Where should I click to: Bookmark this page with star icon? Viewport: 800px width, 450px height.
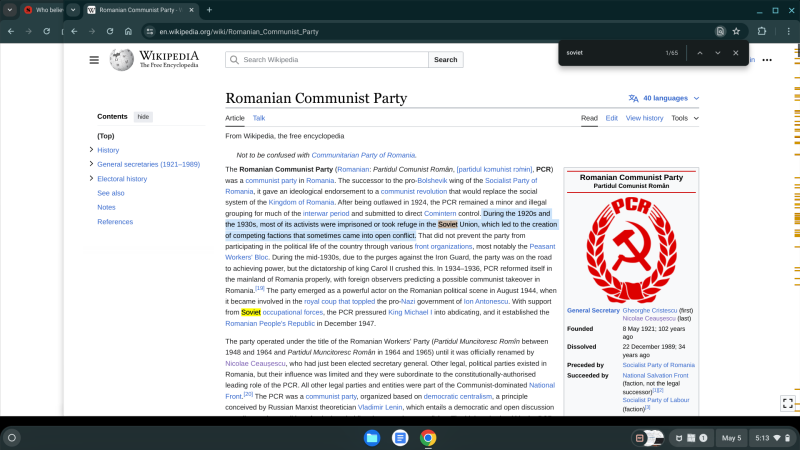pos(736,31)
